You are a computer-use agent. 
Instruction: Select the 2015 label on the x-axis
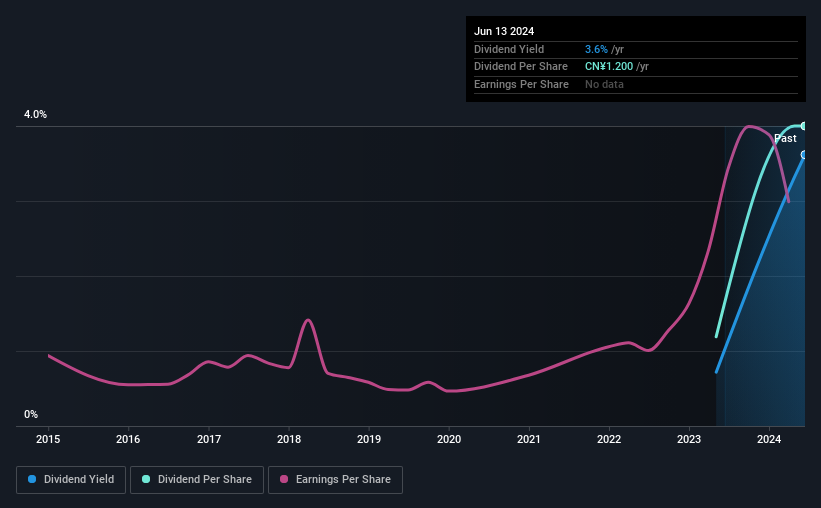pos(48,439)
